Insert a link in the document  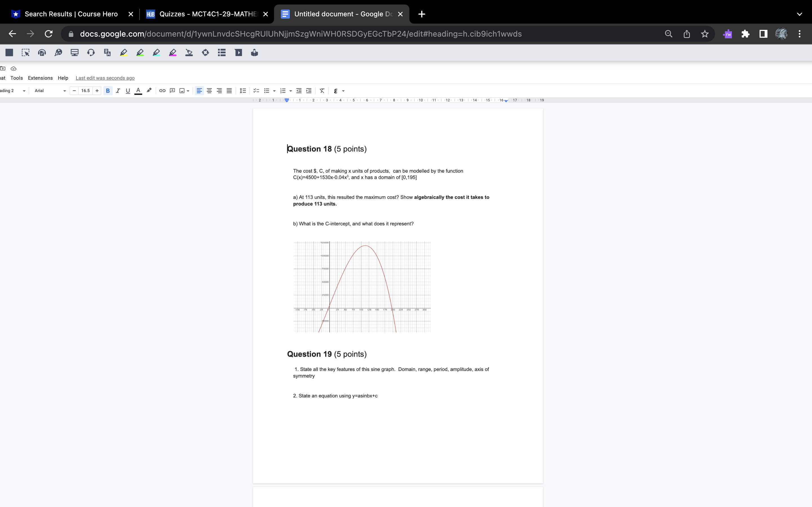(162, 90)
